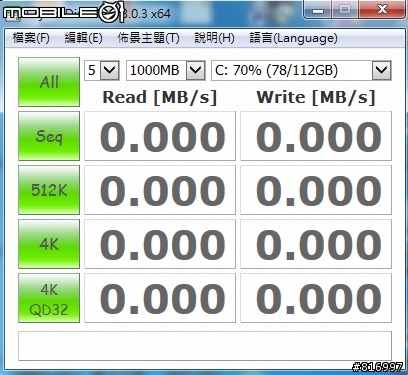Start the Seq sequential test
408x375 pixels.
pos(49,136)
